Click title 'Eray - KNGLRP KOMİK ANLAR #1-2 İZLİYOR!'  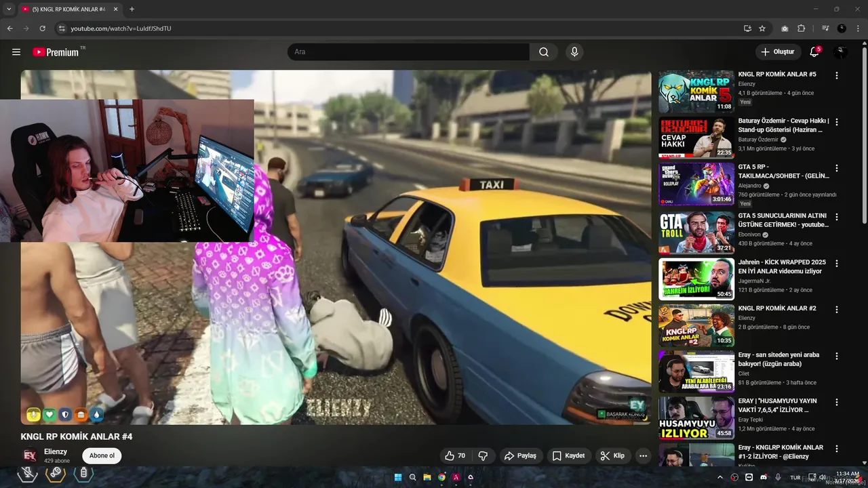pos(781,451)
